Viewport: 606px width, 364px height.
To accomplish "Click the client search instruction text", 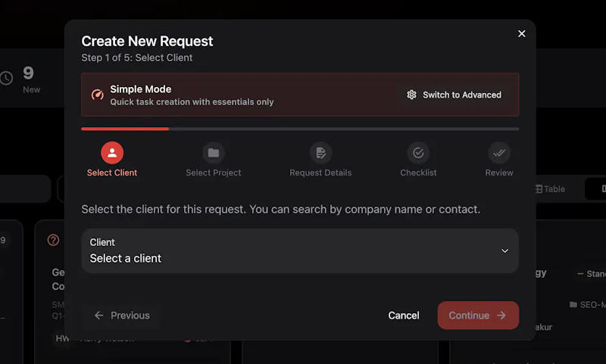I will pyautogui.click(x=281, y=209).
